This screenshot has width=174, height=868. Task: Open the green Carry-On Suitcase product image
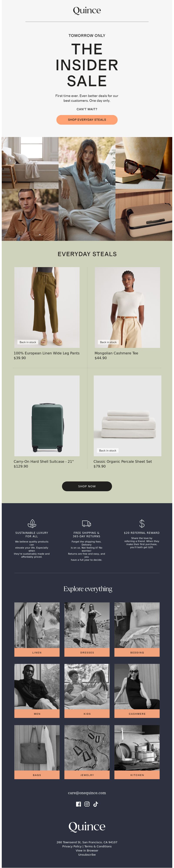47,416
